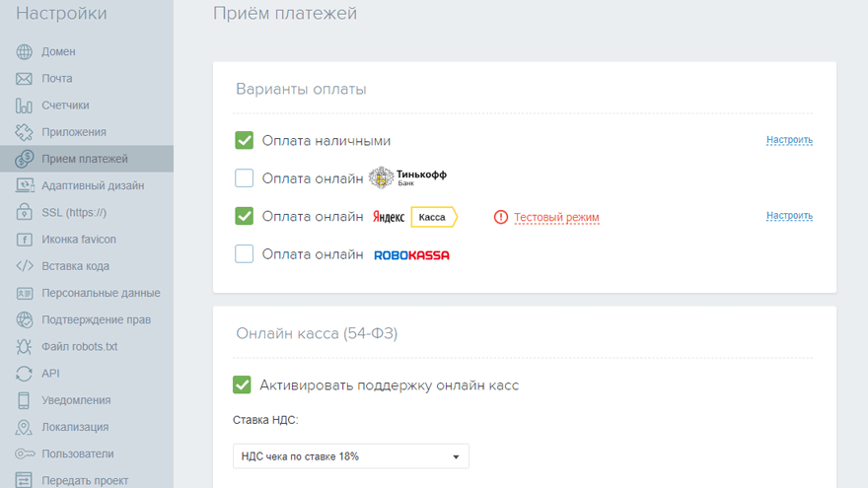Click the padlock icon beside SSL (https://)
868x488 pixels.
(25, 212)
